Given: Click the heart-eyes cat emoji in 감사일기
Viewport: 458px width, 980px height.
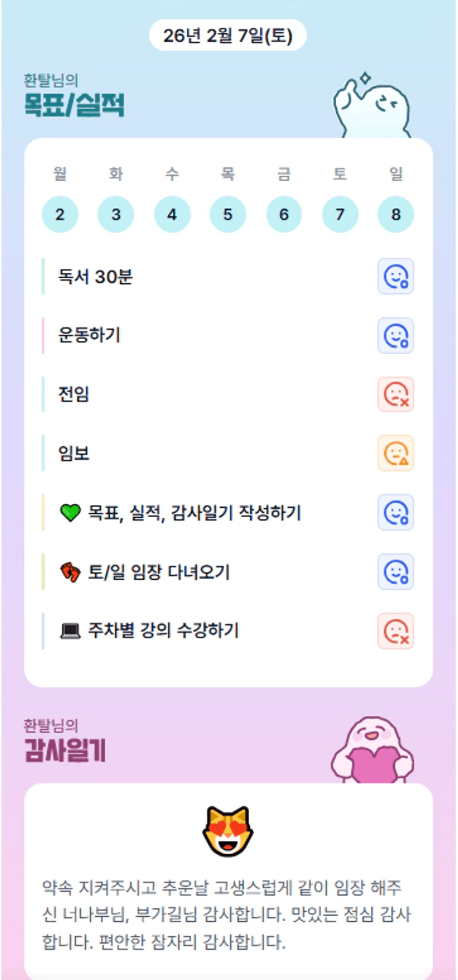Looking at the screenshot, I should (228, 831).
